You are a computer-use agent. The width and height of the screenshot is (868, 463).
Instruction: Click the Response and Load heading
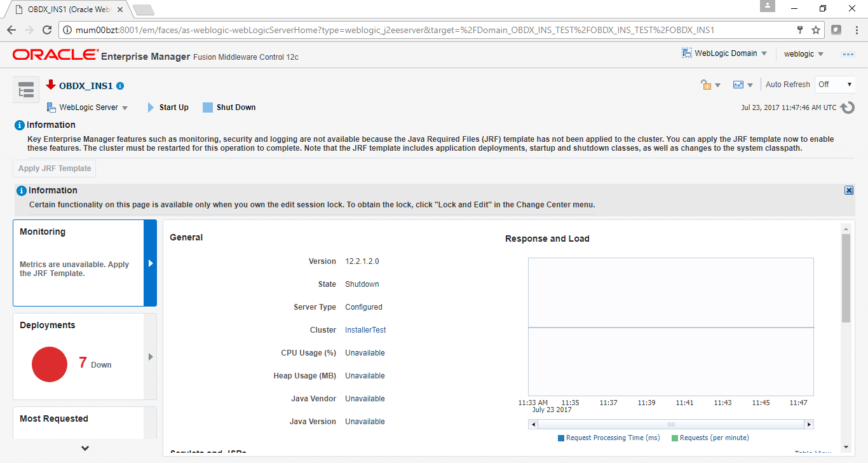[x=547, y=238]
